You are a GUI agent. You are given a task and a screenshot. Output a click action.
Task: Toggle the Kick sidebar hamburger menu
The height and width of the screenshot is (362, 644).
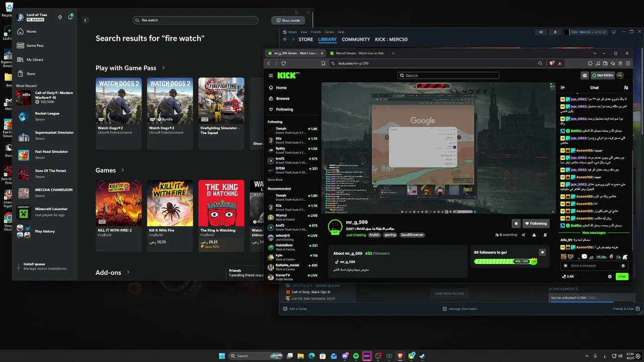coord(271,75)
